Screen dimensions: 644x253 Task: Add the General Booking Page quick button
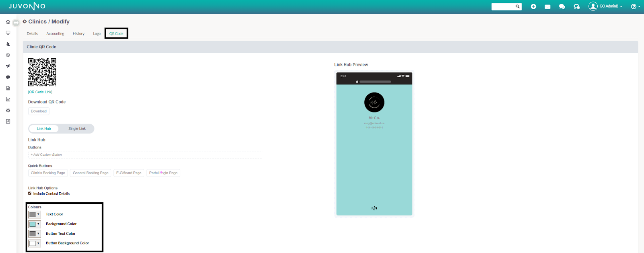91,173
